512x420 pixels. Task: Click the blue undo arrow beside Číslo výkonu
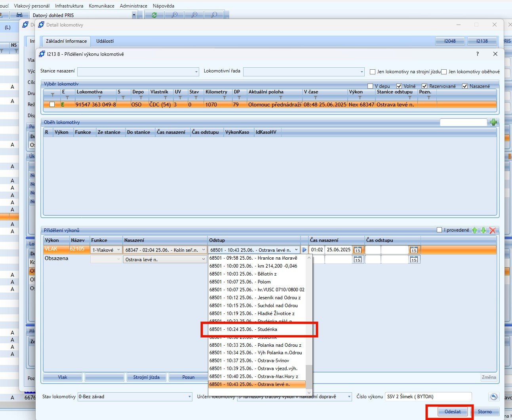493,397
